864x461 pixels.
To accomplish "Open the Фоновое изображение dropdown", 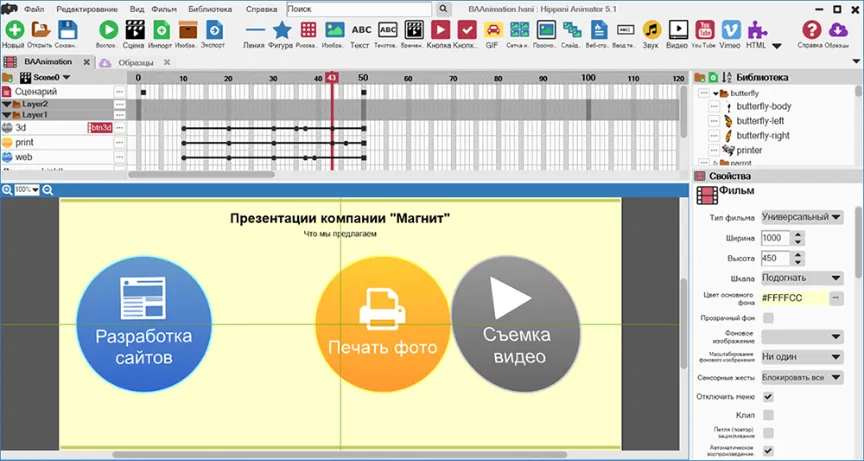I will tap(802, 337).
